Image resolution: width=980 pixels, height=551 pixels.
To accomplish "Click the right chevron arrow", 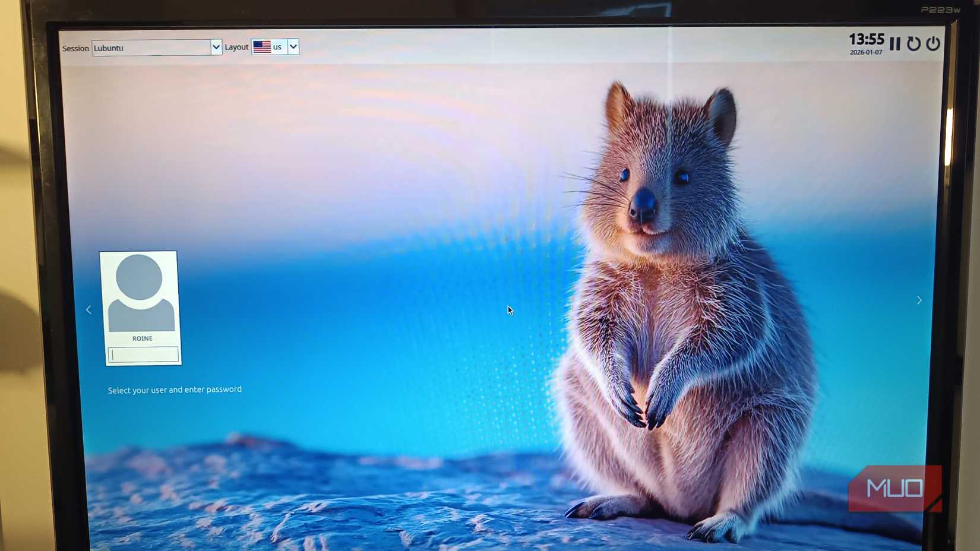I will click(919, 300).
